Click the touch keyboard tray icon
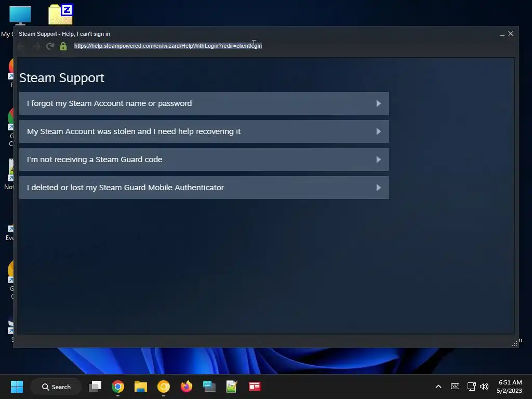Viewport: 532px width, 399px height. pos(455,387)
